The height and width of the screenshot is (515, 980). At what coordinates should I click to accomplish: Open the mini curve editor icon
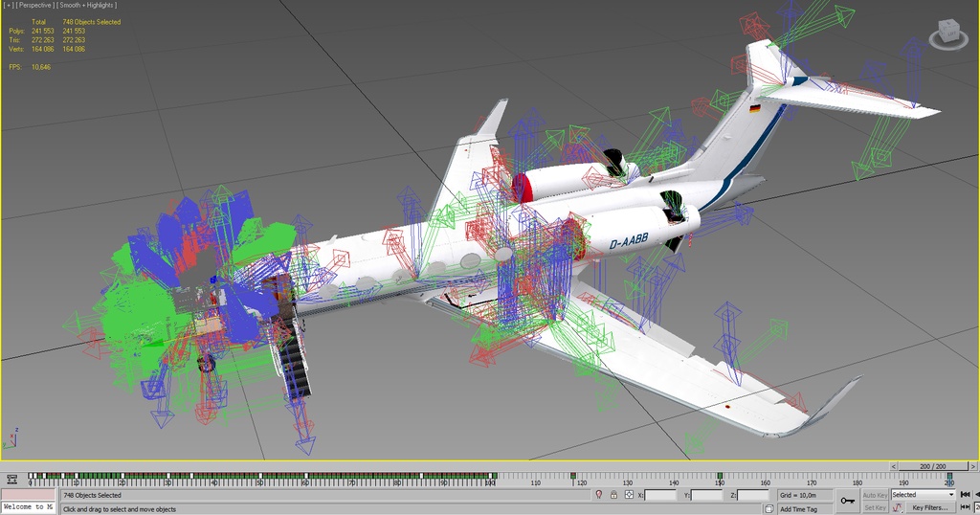click(11, 479)
